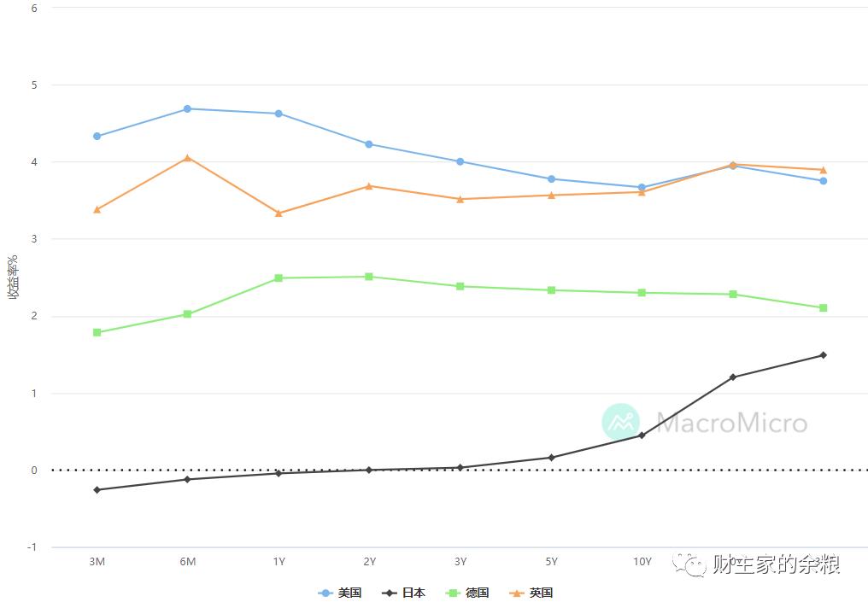This screenshot has width=868, height=602.
Task: Click the green 德国 square marker at 3M
Action: (x=97, y=332)
